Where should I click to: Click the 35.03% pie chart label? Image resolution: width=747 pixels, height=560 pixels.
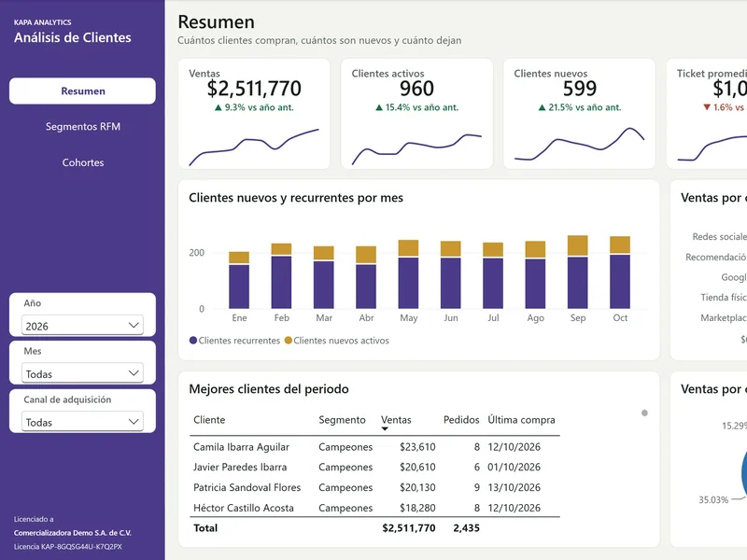coord(713,500)
